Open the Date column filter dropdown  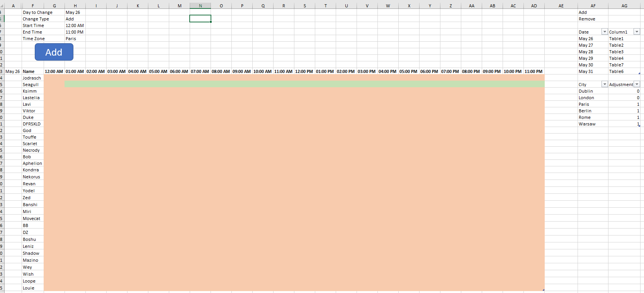point(605,32)
